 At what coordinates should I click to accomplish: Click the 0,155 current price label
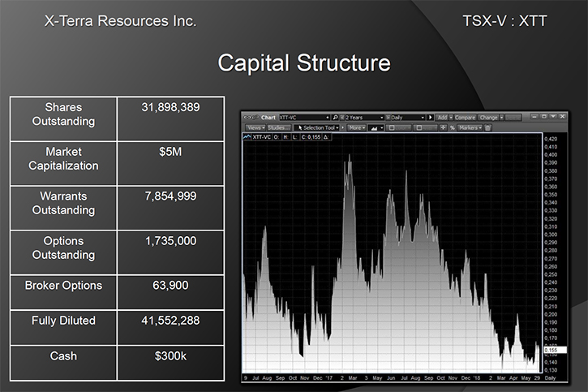point(555,350)
